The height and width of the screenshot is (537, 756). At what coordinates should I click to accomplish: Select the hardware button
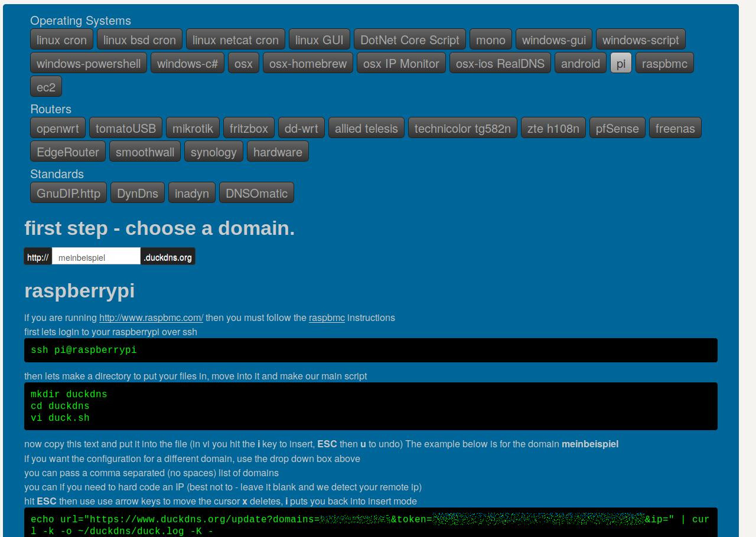click(x=278, y=152)
